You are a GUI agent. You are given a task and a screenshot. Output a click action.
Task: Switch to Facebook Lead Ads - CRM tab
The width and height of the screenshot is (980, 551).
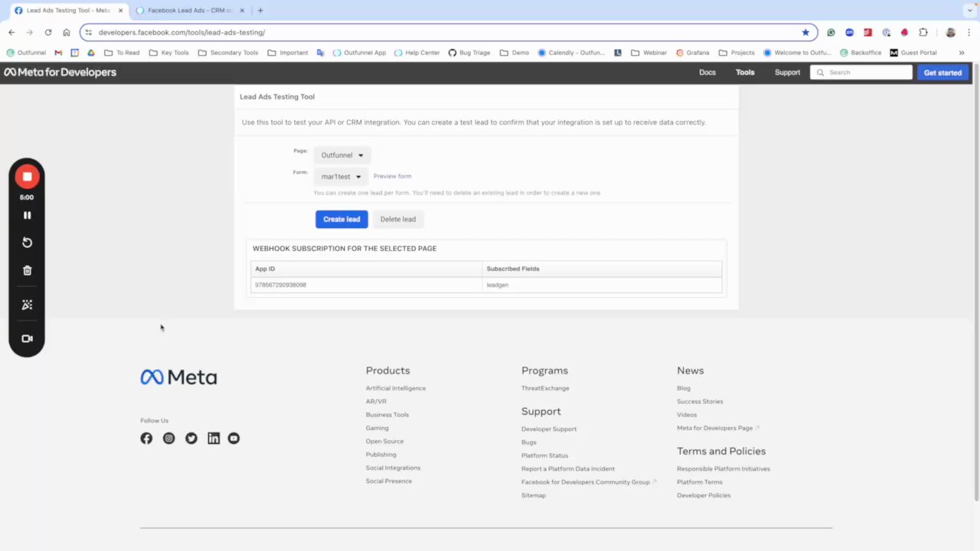pyautogui.click(x=190, y=11)
